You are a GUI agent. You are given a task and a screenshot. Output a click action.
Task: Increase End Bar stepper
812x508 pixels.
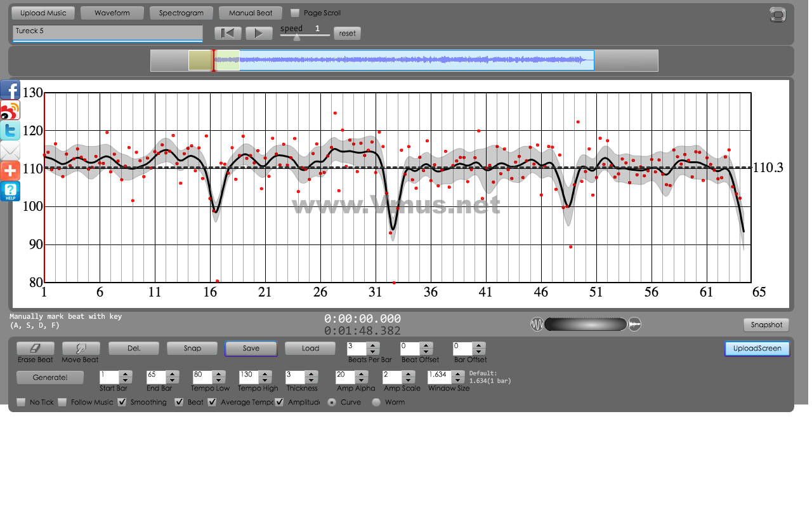click(x=173, y=374)
